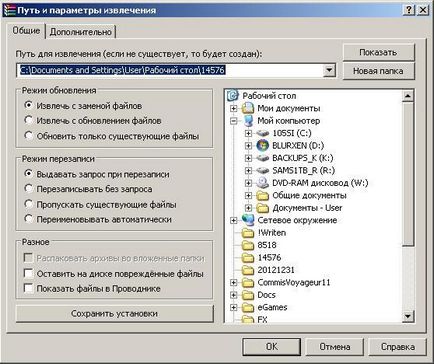Screen dimensions: 434x364
Task: Select the !Writen folder icon
Action: (x=248, y=233)
